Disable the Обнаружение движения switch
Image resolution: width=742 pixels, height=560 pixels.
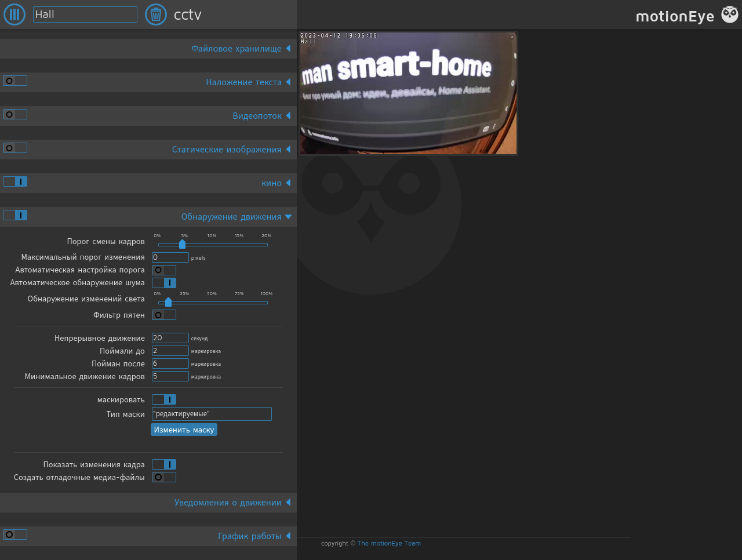point(15,216)
